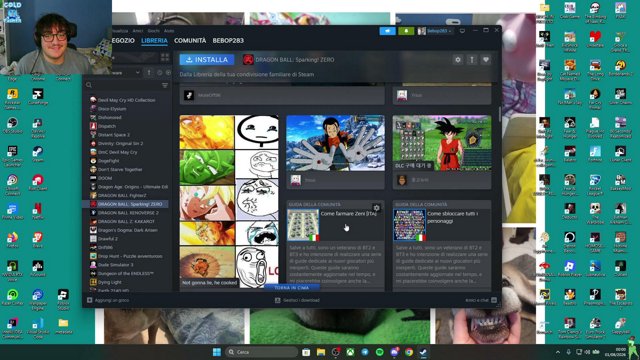The width and height of the screenshot is (640, 360).
Task: Click the Windows Start button
Action: 217,352
